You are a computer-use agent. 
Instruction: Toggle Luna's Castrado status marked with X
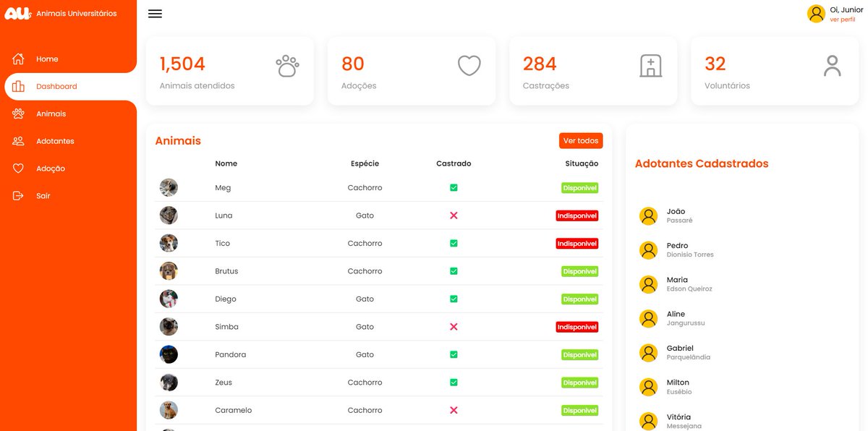(x=454, y=215)
